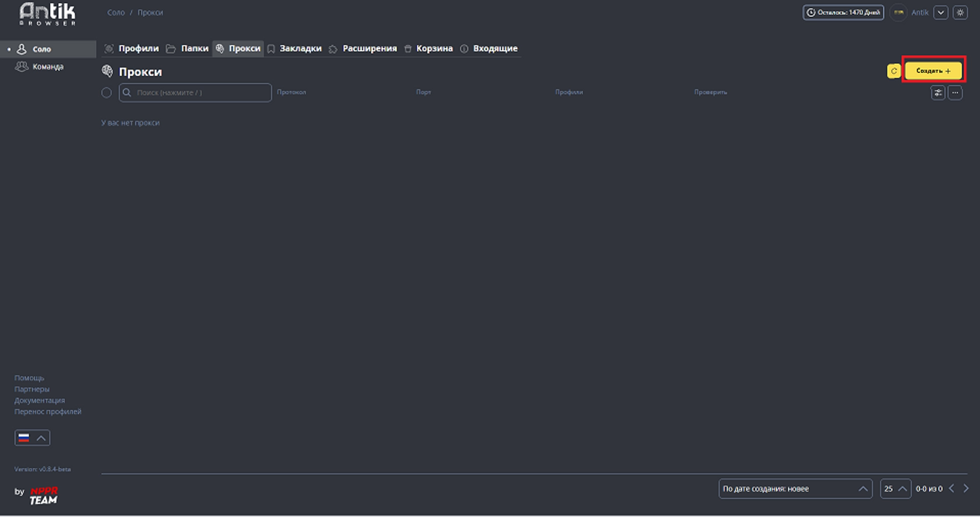980x517 pixels.
Task: Expand the Antik account dropdown
Action: pyautogui.click(x=941, y=12)
